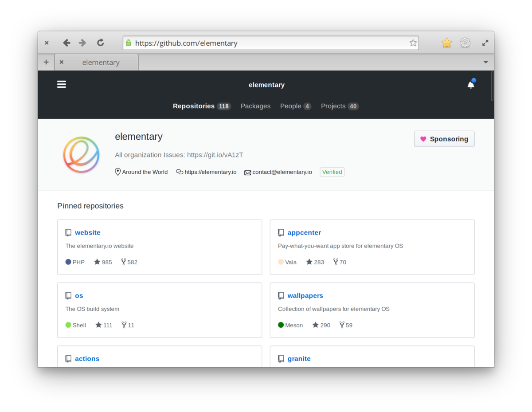Image resolution: width=532 pixels, height=412 pixels.
Task: Click the location pin icon
Action: click(x=117, y=172)
